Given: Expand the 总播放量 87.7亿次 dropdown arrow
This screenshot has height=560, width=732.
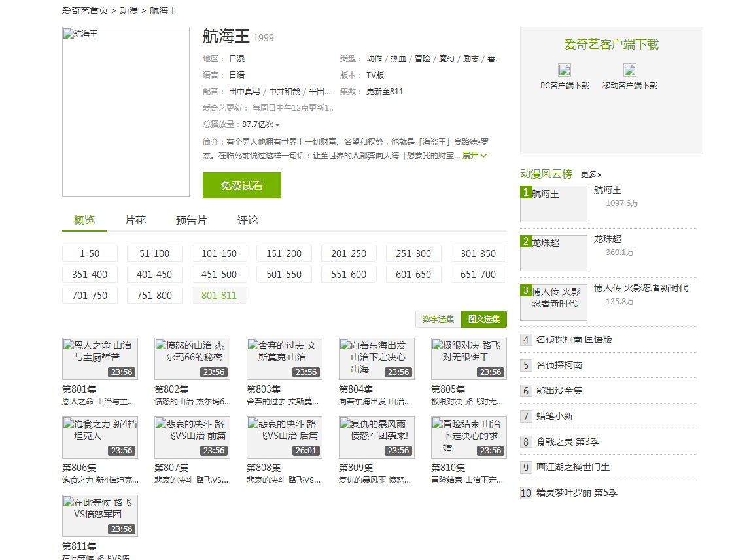Looking at the screenshot, I should [277, 125].
